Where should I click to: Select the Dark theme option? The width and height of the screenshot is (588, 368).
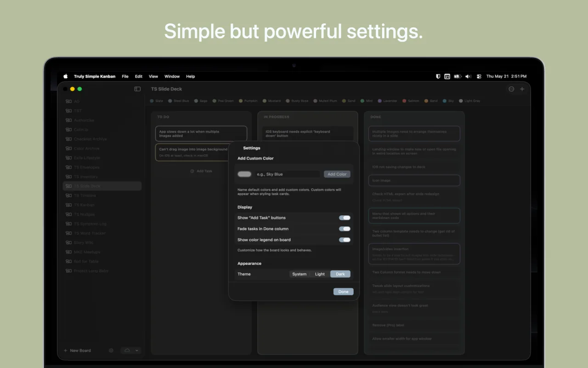tap(340, 274)
